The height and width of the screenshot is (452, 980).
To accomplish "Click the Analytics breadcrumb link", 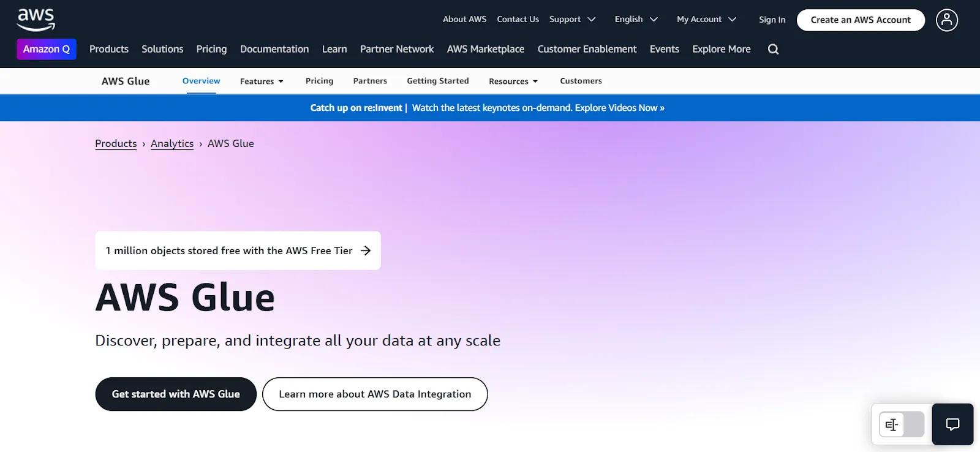I will tap(172, 143).
